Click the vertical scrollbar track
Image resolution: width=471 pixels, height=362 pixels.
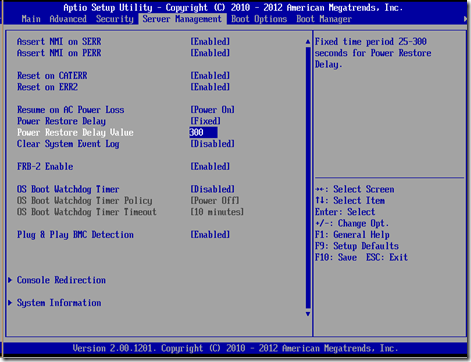pos(308,178)
